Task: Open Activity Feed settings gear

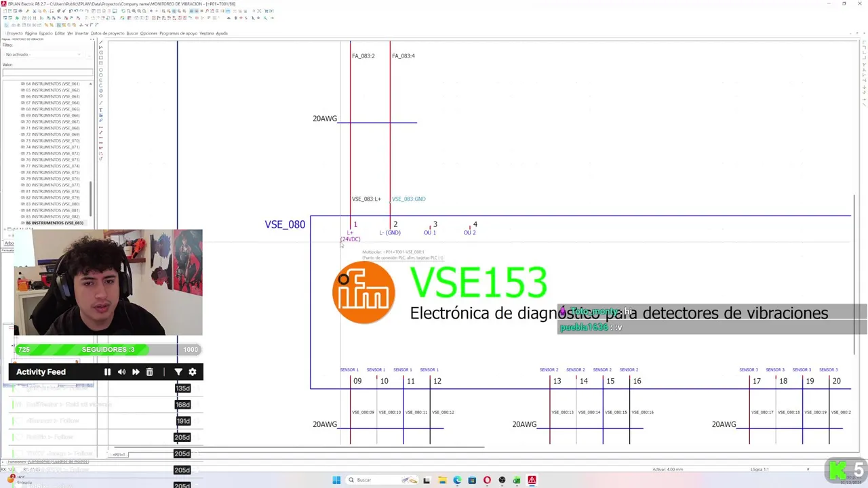Action: coord(193,371)
